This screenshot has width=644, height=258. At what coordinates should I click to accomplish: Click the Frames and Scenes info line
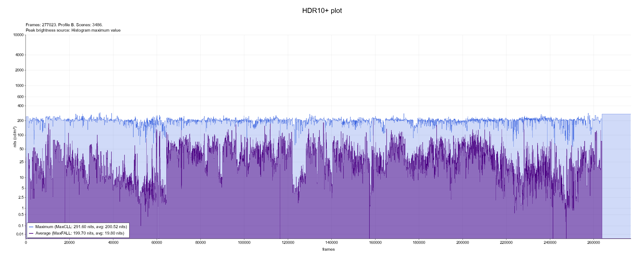tap(64, 25)
